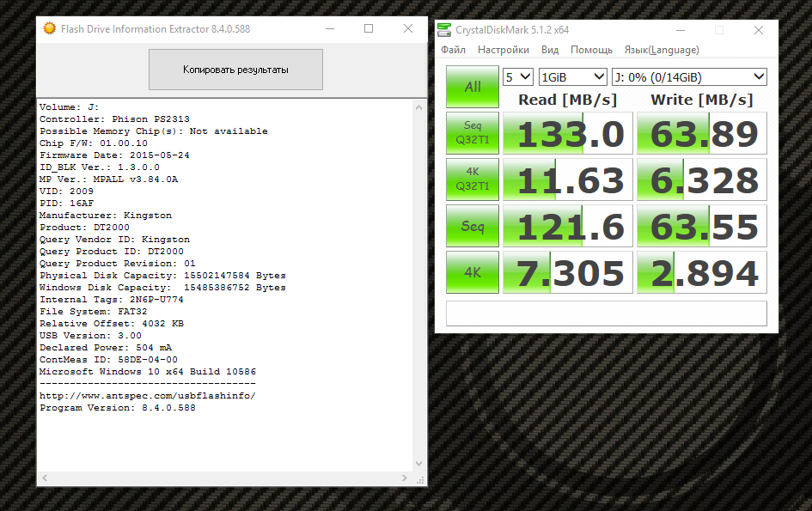Click the line 'Program Version: 8.4.0.588'
The height and width of the screenshot is (511, 812).
[118, 408]
